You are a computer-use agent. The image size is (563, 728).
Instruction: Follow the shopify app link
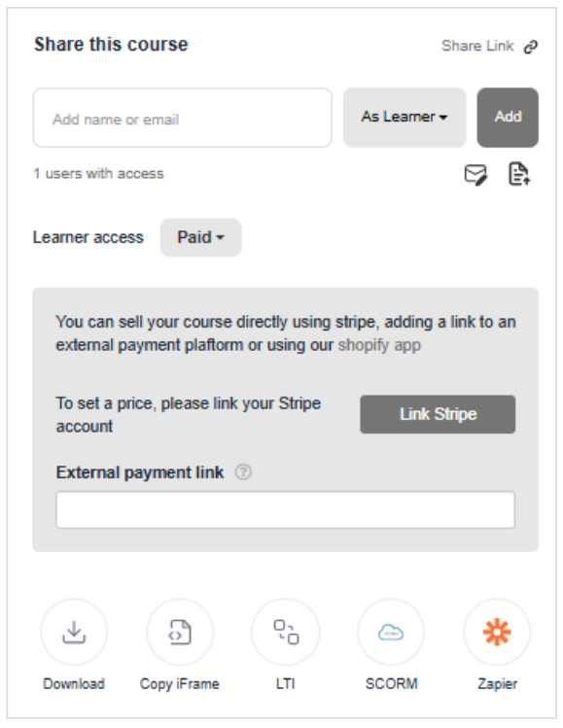click(379, 345)
